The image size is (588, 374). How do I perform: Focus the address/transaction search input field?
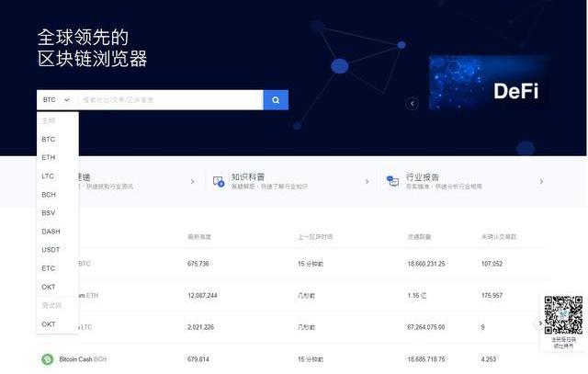point(170,99)
